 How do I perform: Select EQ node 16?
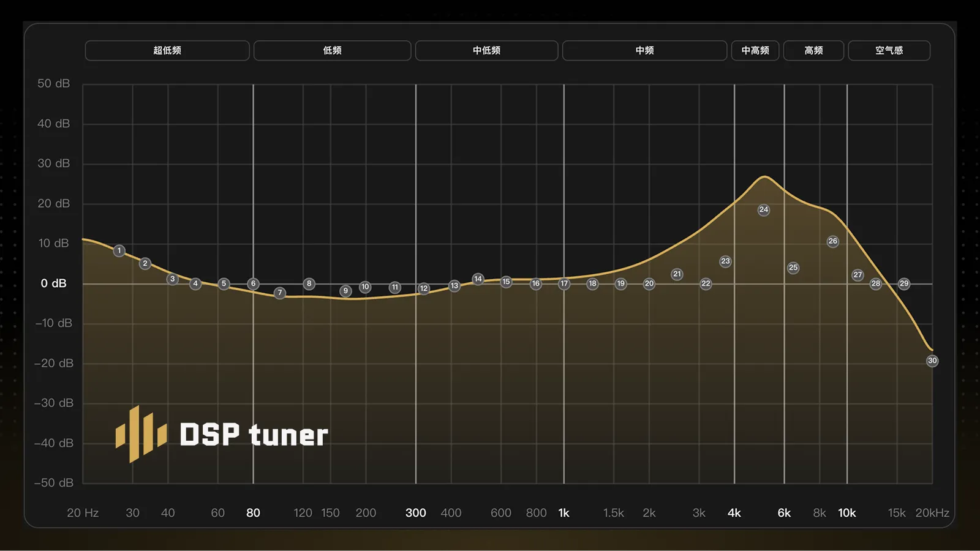536,283
